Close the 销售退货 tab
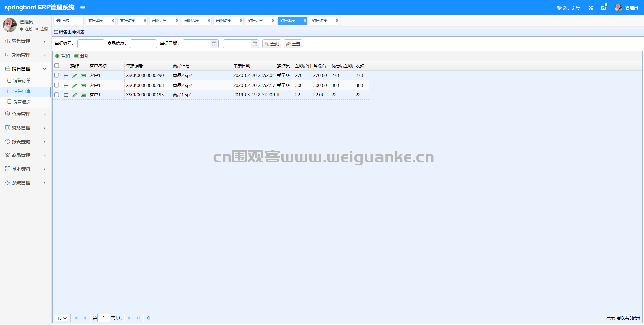This screenshot has width=644, height=325. 337,21
